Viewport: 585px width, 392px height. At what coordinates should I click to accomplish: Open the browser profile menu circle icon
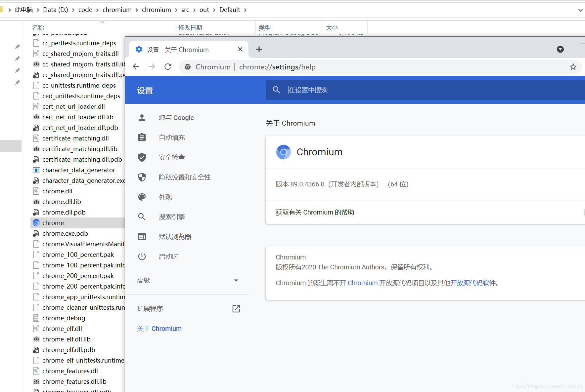pyautogui.click(x=560, y=49)
